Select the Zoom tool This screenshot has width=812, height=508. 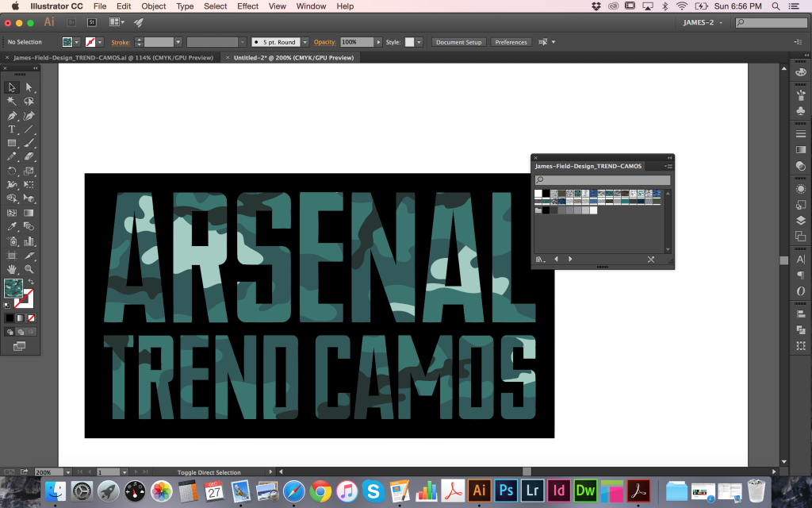click(29, 269)
